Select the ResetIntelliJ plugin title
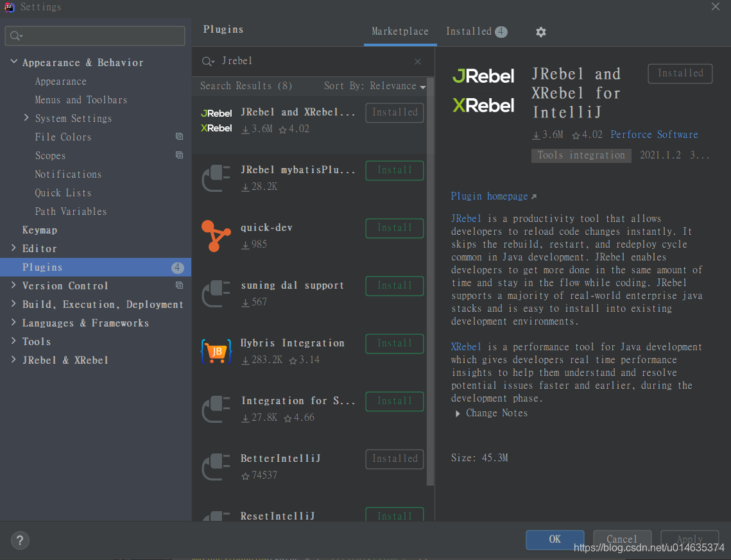The height and width of the screenshot is (560, 731). click(x=278, y=516)
